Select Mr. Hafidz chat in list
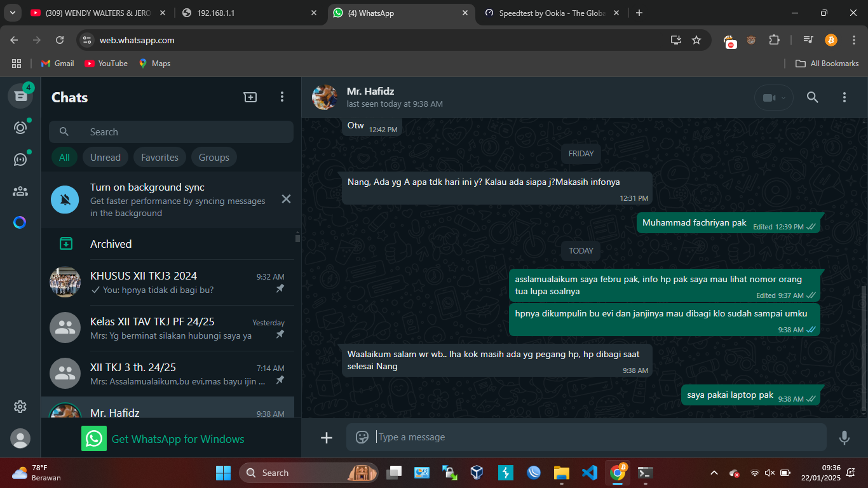The image size is (868, 488). point(168,408)
